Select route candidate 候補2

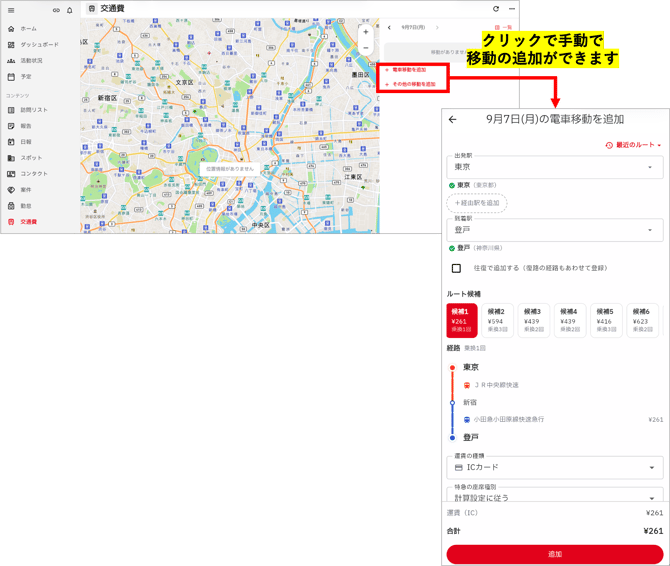497,321
